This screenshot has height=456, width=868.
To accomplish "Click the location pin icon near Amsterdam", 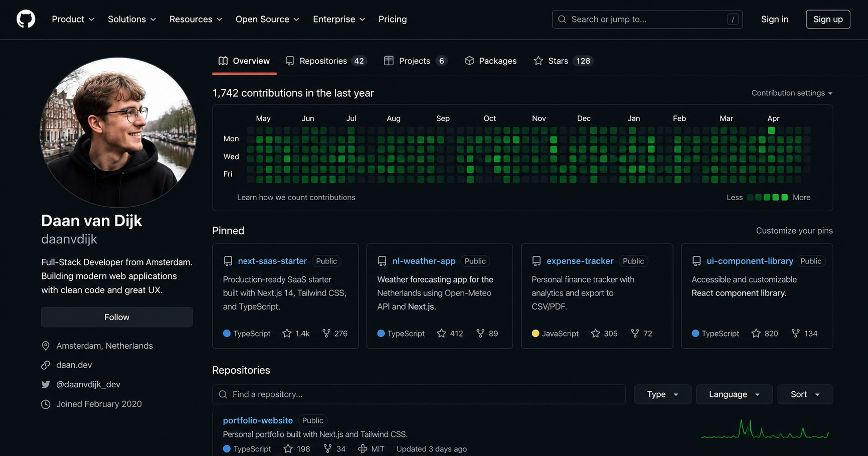I will tap(46, 346).
